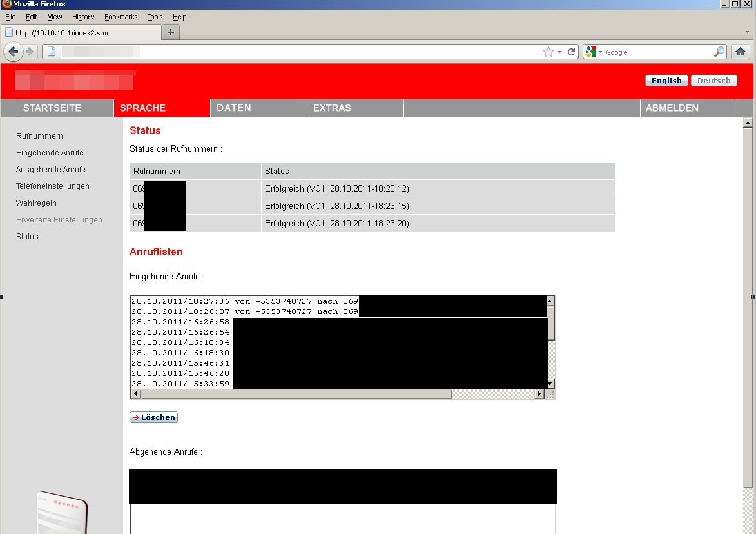756x534 pixels.
Task: Open the EXTRAS navigation tab
Action: 332,108
